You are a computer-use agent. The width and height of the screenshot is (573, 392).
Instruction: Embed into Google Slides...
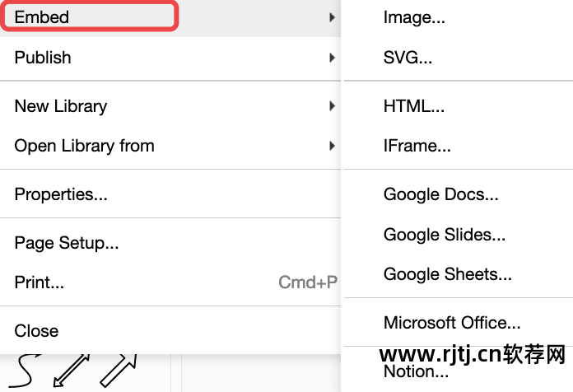tap(445, 235)
